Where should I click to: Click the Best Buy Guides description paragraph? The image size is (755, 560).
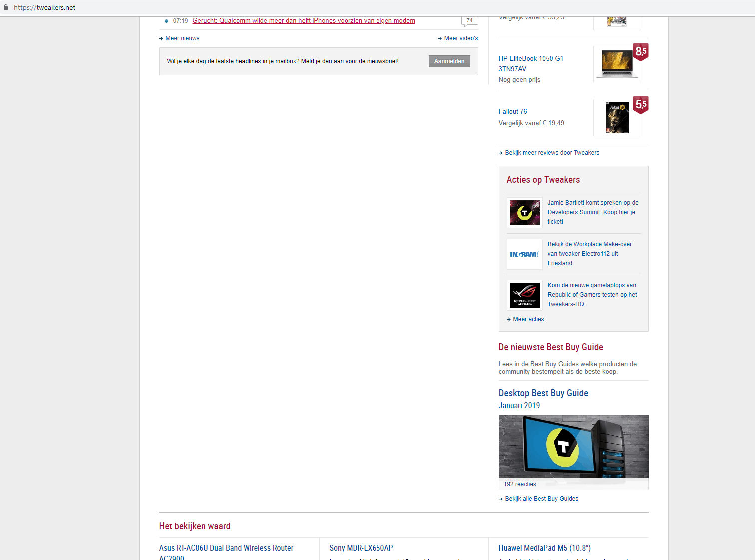point(568,368)
